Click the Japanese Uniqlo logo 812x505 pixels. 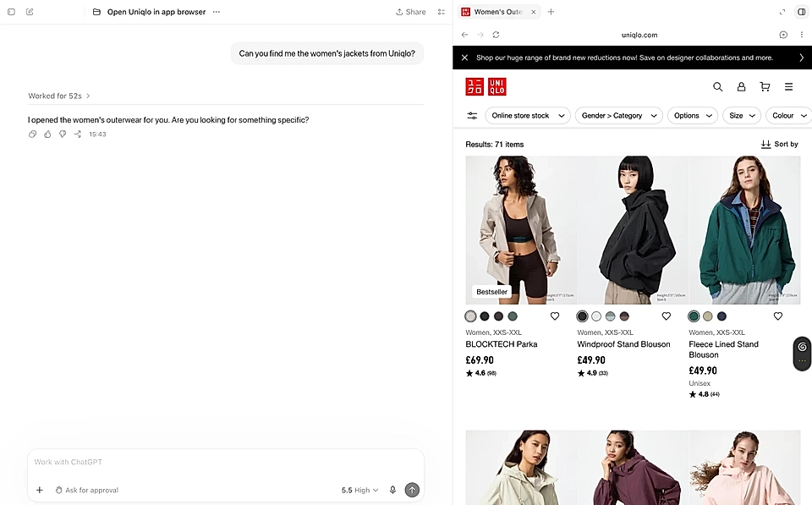(x=475, y=86)
